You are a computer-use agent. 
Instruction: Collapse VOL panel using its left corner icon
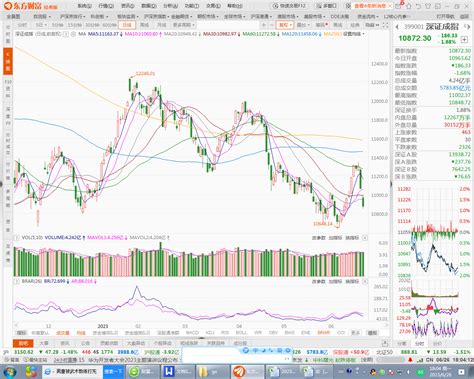click(x=16, y=238)
